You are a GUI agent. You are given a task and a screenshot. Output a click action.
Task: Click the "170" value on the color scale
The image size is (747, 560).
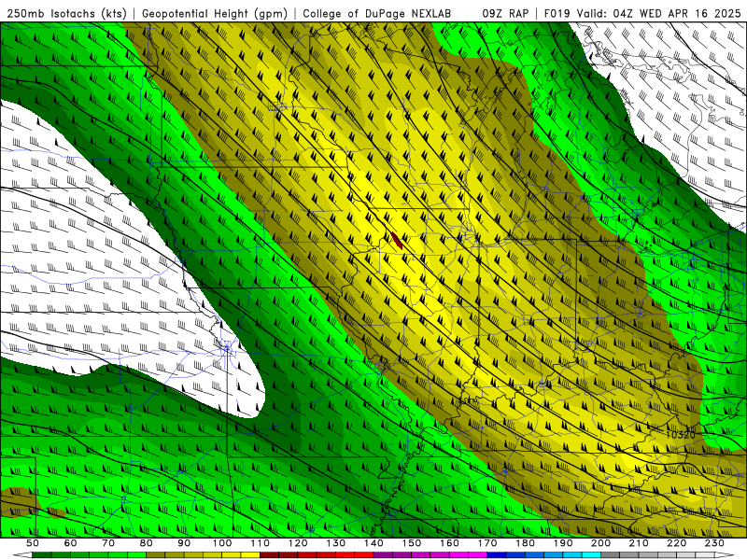pyautogui.click(x=487, y=543)
